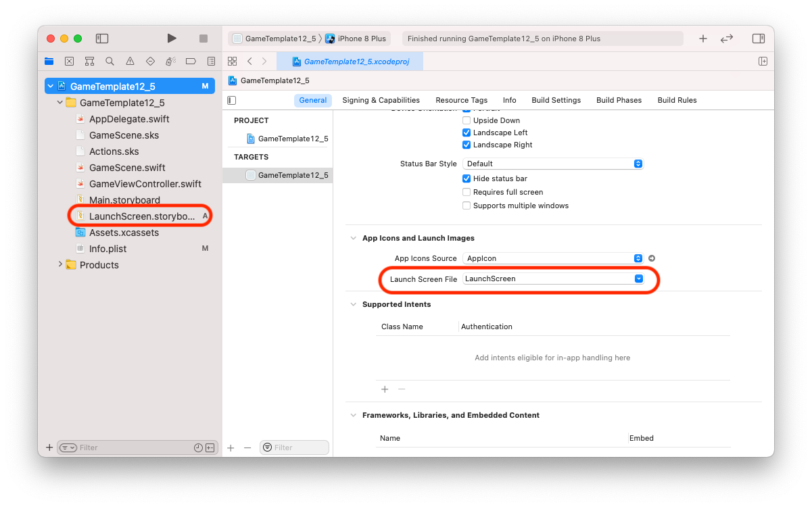Open GameViewController.swift file
Screen dimensions: 812x507
click(145, 184)
